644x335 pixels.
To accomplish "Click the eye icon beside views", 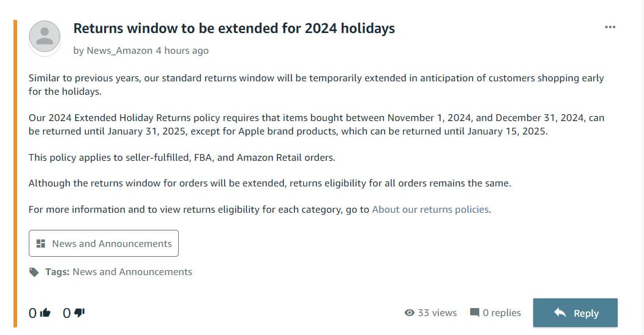I will (410, 313).
